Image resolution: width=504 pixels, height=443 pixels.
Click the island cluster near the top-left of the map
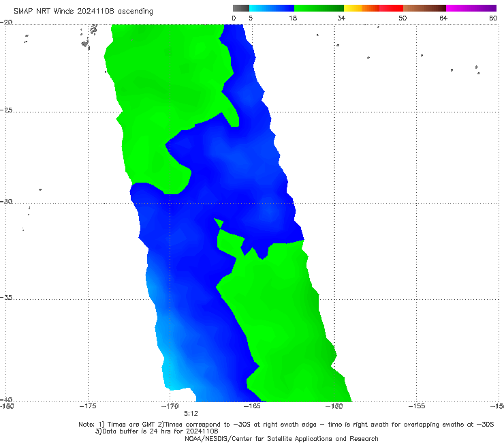coord(89,36)
